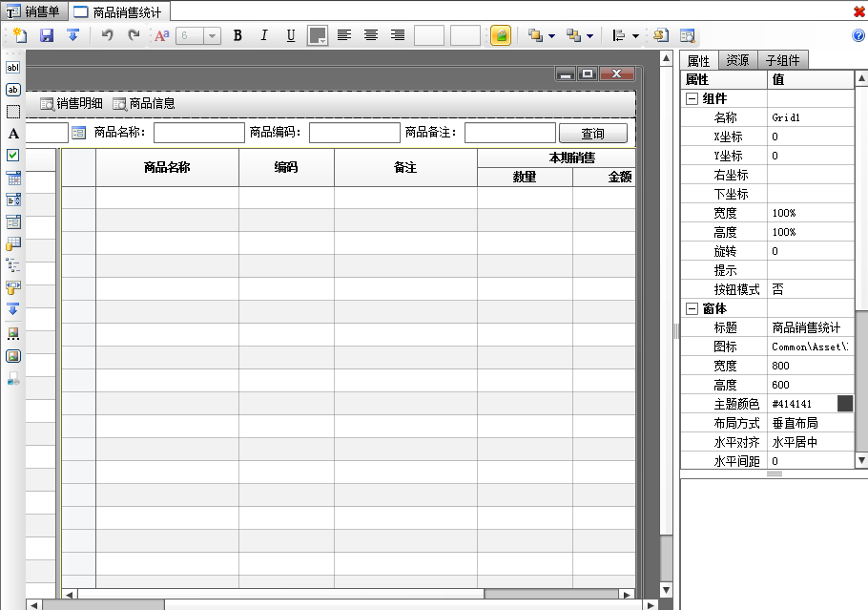
Task: Open the gray fill color picker
Action: [318, 35]
